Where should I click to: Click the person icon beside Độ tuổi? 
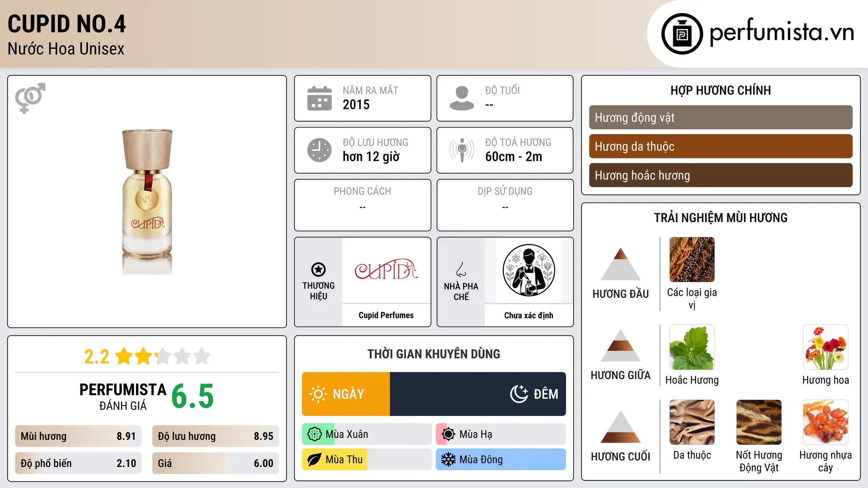462,98
